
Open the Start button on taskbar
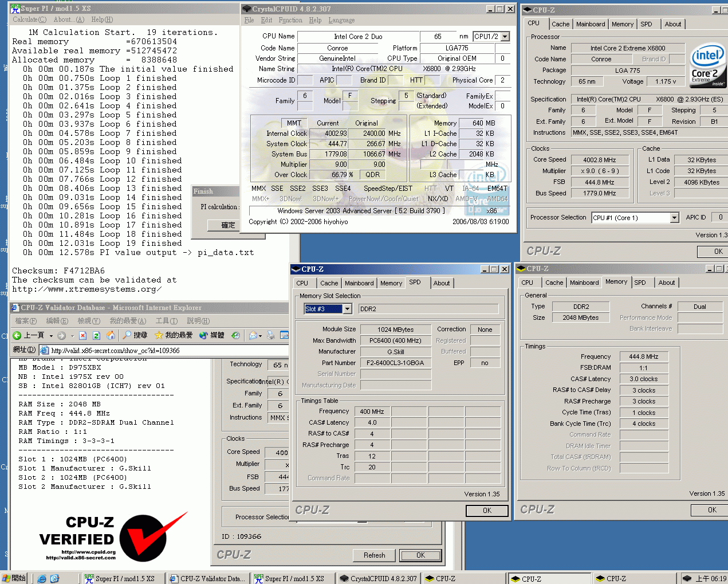point(14,578)
